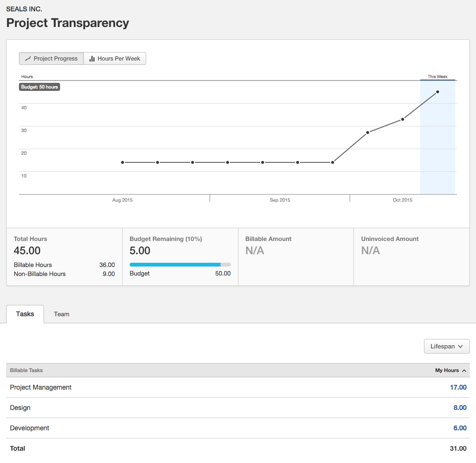Image resolution: width=476 pixels, height=463 pixels.
Task: Click the This Week highlighted column label
Action: [438, 77]
